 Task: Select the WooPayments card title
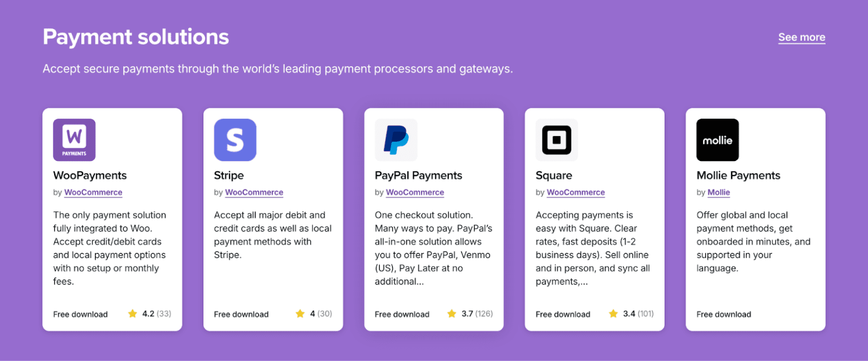point(89,175)
